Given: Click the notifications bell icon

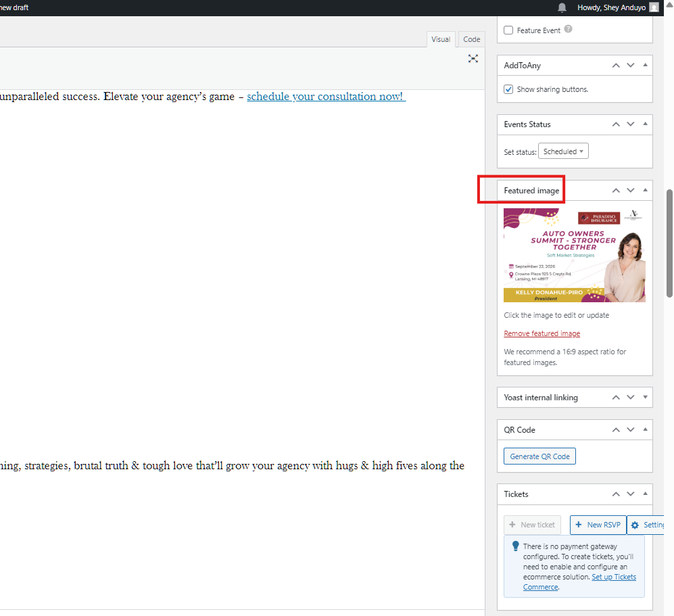Looking at the screenshot, I should pyautogui.click(x=562, y=7).
